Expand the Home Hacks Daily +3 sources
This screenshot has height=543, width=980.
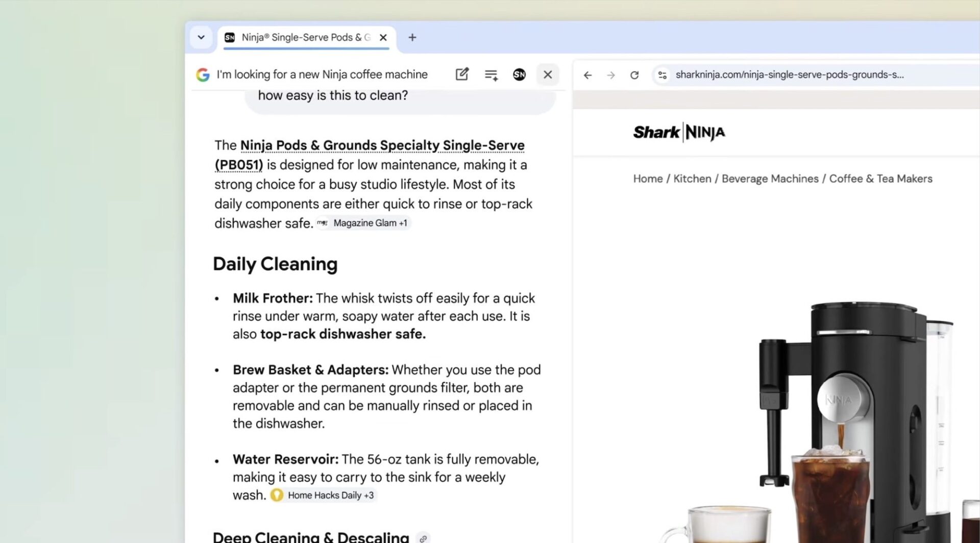(x=324, y=495)
